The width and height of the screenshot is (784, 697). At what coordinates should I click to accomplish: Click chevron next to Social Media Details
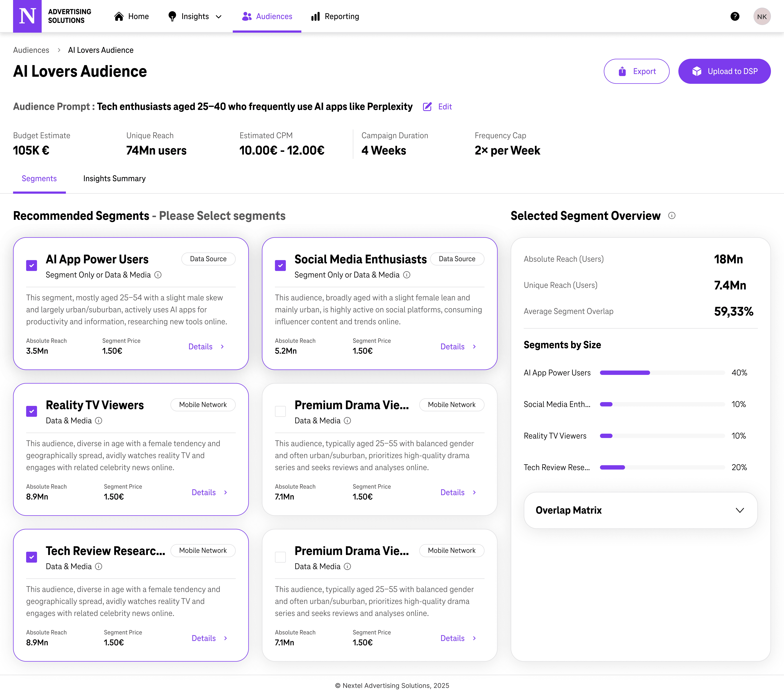pos(474,347)
